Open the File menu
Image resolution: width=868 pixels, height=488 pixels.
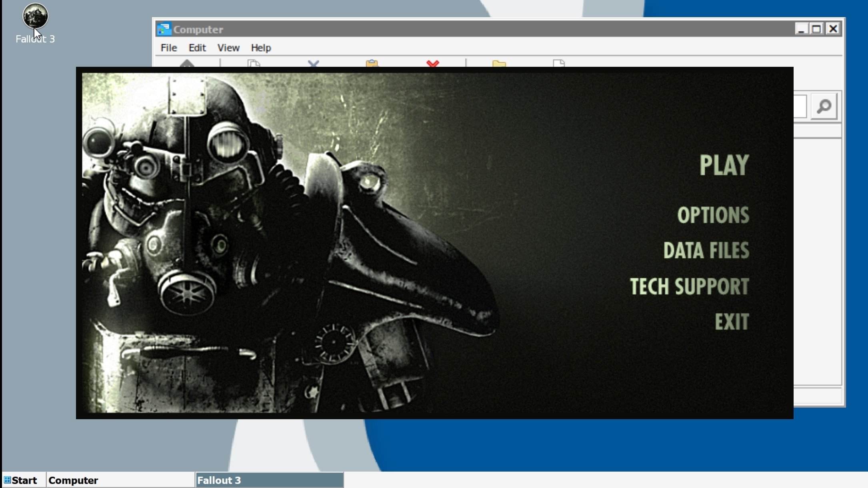click(x=168, y=48)
